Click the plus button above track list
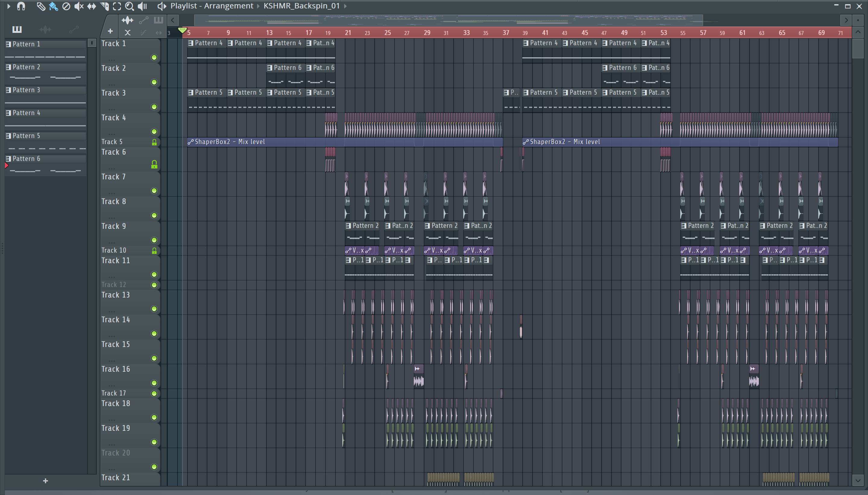 [110, 31]
